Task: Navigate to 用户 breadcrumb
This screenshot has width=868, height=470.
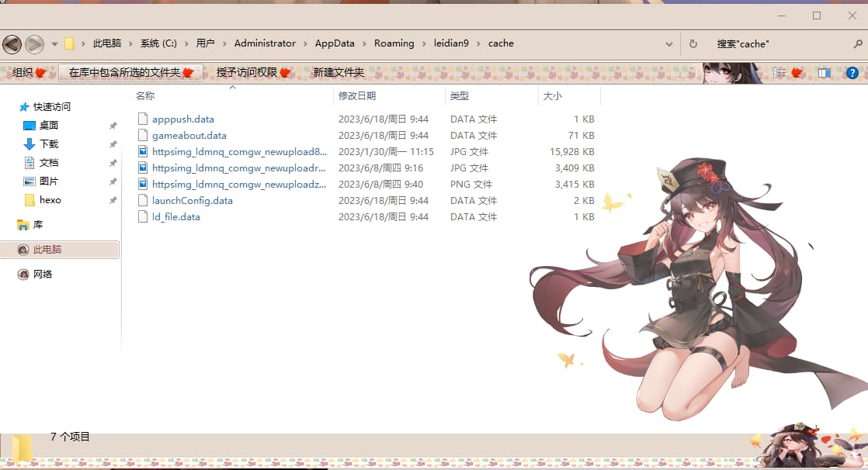Action: 206,43
